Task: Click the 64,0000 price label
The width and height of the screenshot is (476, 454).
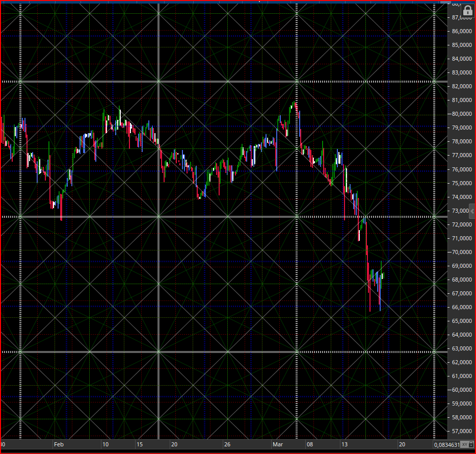Action: pyautogui.click(x=462, y=335)
